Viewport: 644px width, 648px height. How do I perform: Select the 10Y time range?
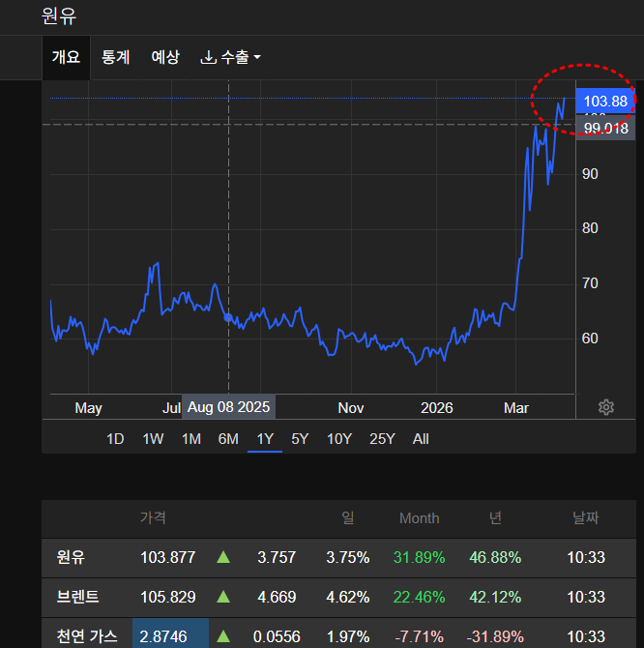point(338,439)
